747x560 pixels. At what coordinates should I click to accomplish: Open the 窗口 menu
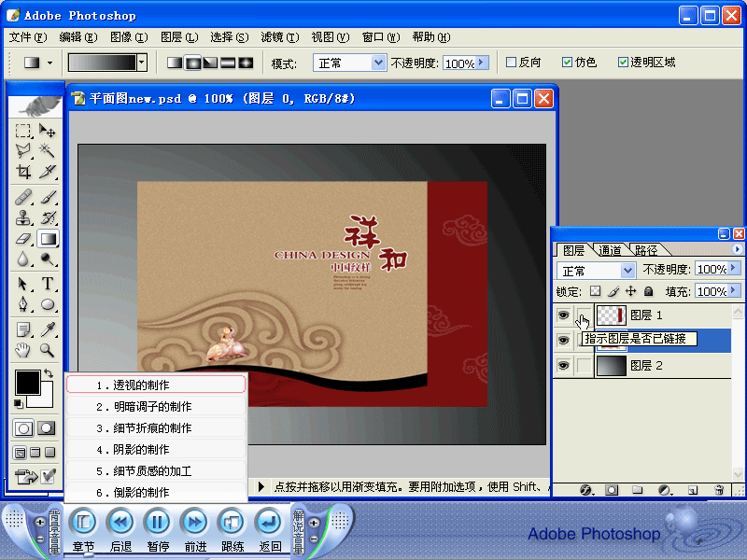tap(381, 37)
